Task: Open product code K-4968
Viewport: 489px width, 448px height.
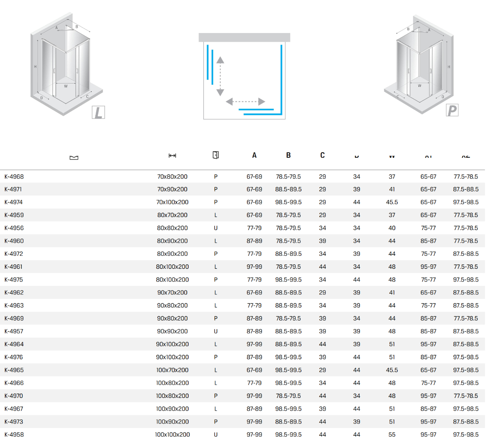Action: point(14,177)
